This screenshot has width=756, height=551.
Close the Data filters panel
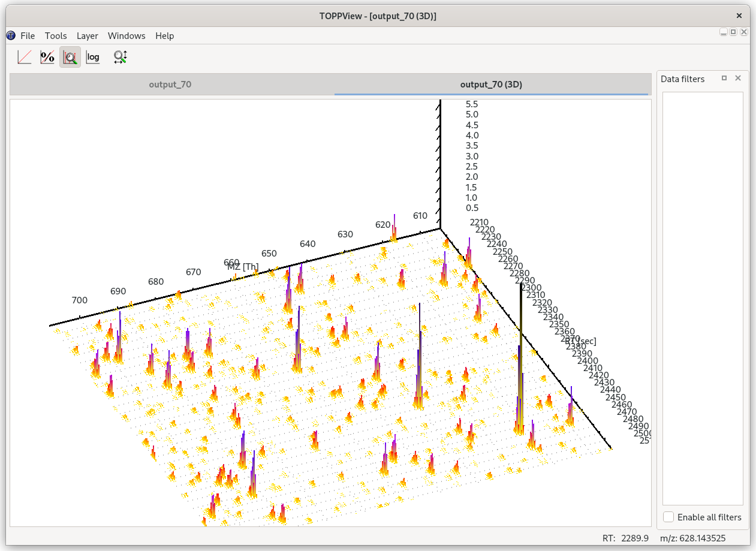[x=738, y=79]
